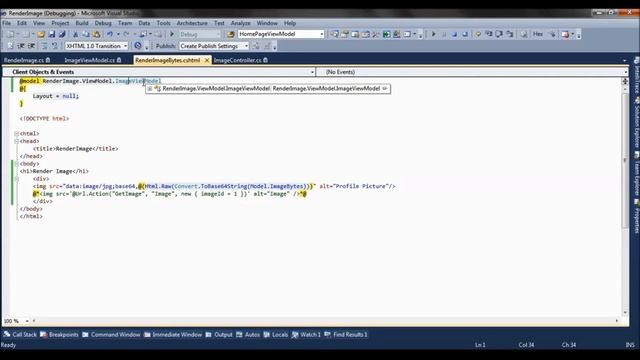
Task: Switch to ImageController.cs tab
Action: click(241, 60)
